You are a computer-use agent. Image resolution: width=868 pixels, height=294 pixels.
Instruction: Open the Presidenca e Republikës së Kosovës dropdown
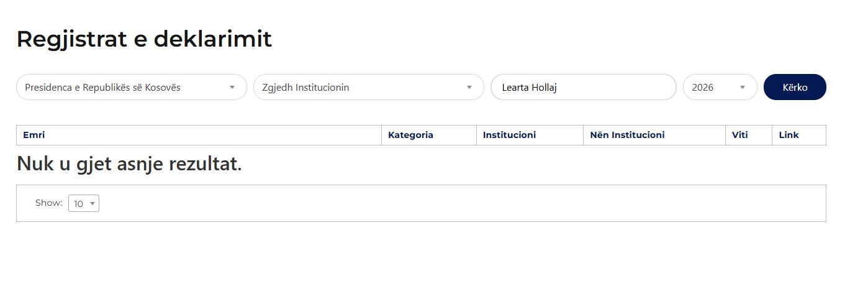point(124,88)
